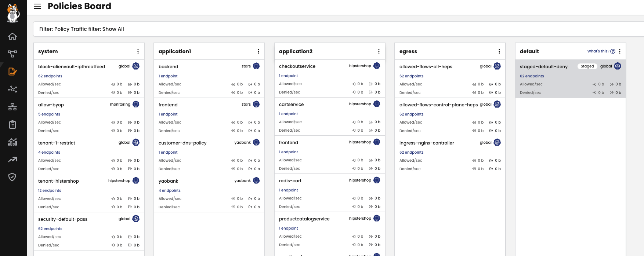Open application2 tier options menu

point(379,51)
